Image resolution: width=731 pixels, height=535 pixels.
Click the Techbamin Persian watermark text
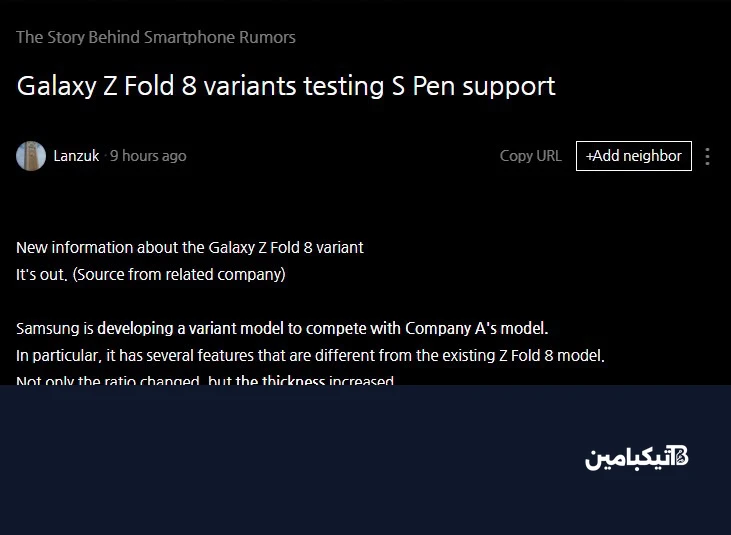pyautogui.click(x=626, y=459)
